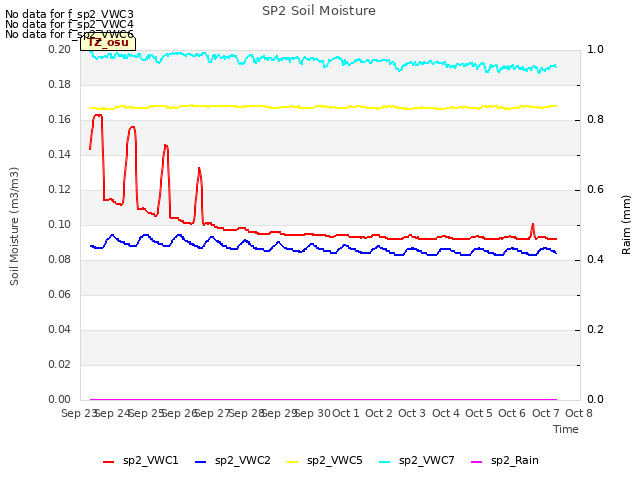Click the yellow sp2_VWC5 legend swatch
Image resolution: width=640 pixels, height=480 pixels.
click(293, 462)
